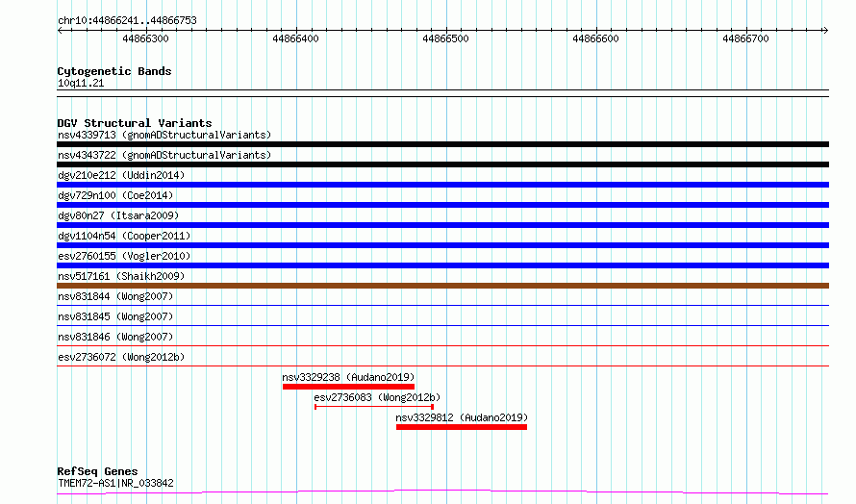Click the Cytogenetic Bands track title
The height and width of the screenshot is (504, 856).
[x=114, y=71]
